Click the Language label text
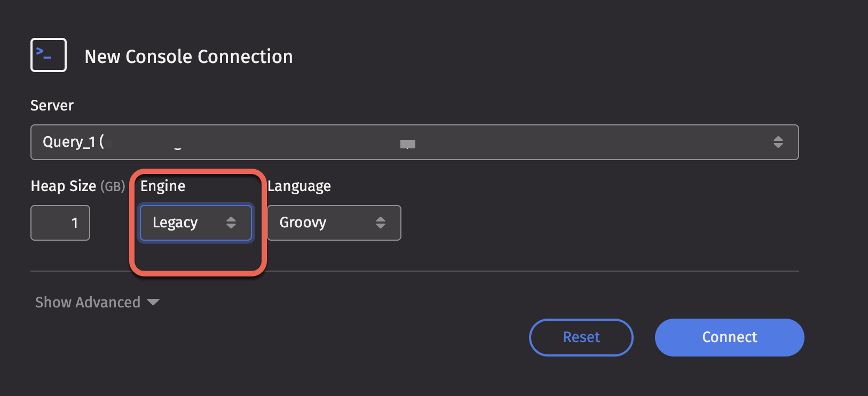The width and height of the screenshot is (868, 396). pos(299,186)
